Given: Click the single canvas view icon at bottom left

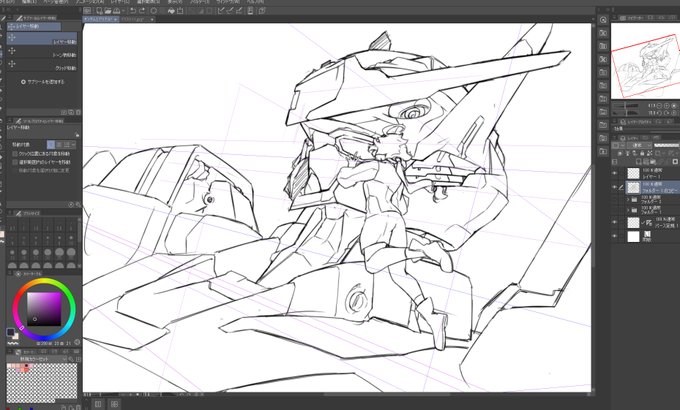Looking at the screenshot, I should (x=98, y=404).
